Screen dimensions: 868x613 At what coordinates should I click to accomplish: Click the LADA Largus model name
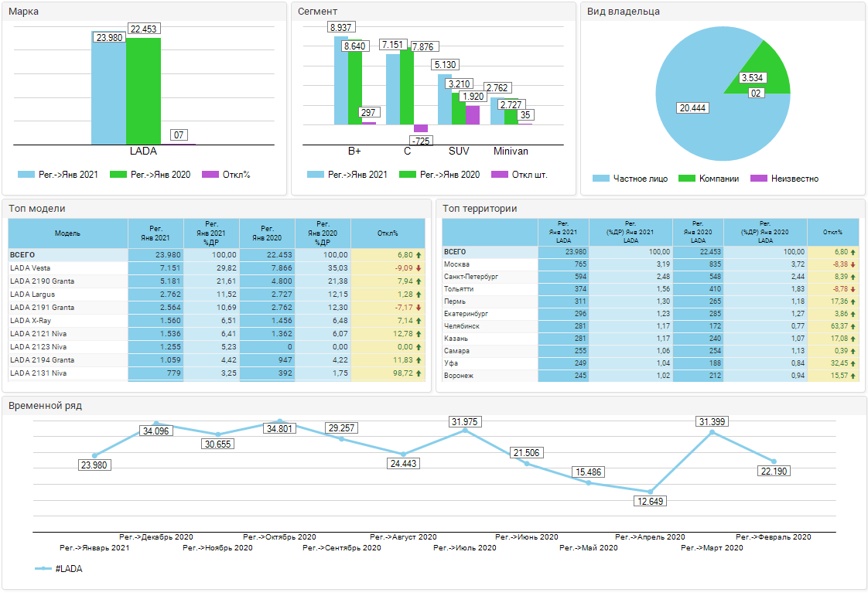tap(32, 295)
